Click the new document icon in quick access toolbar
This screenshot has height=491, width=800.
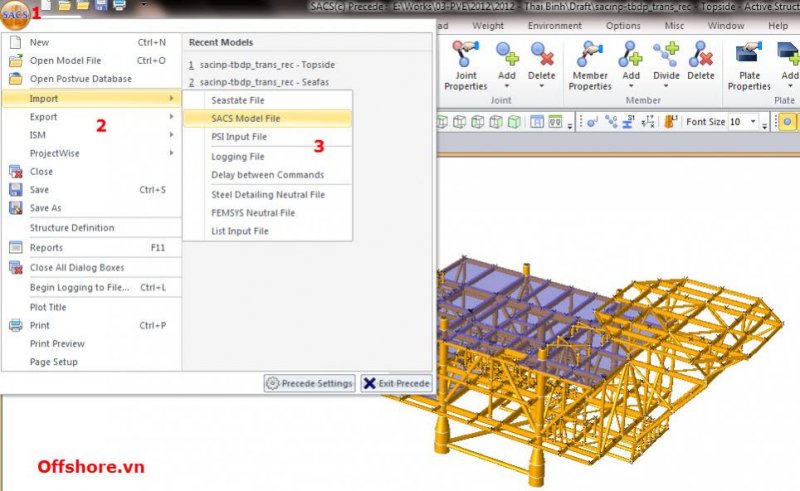(46, 5)
